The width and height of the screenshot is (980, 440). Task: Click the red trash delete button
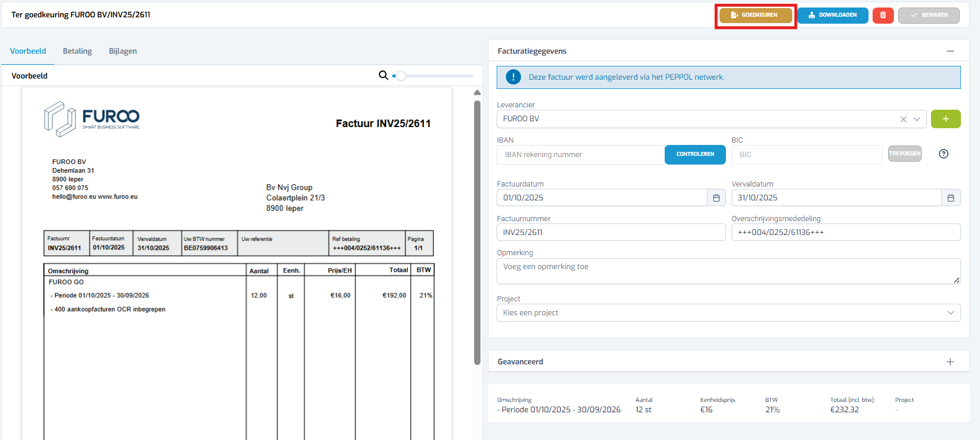point(883,15)
